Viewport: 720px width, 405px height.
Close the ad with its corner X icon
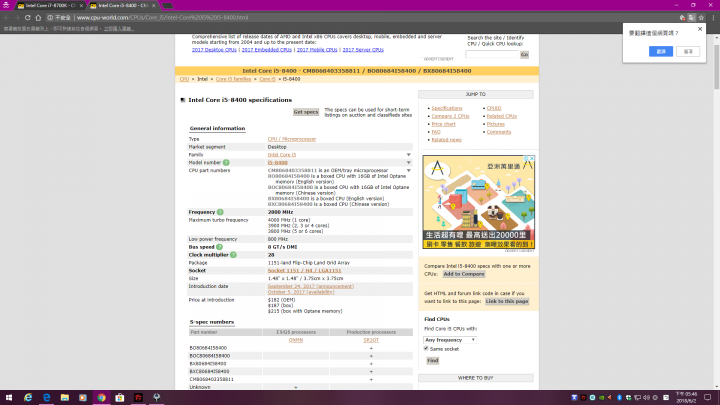532,158
